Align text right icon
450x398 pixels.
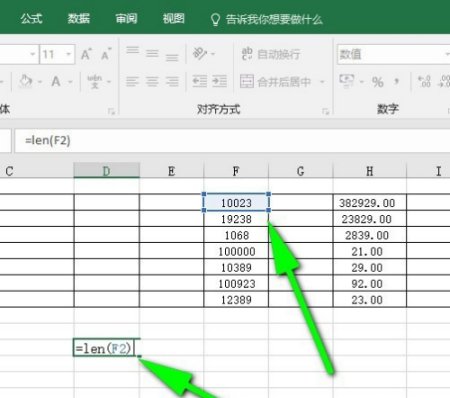pyautogui.click(x=172, y=81)
